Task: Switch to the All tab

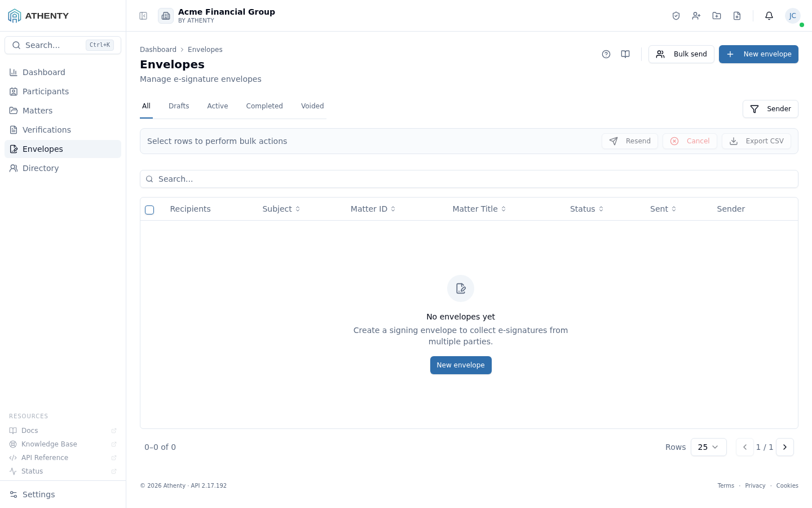Action: coord(146,106)
